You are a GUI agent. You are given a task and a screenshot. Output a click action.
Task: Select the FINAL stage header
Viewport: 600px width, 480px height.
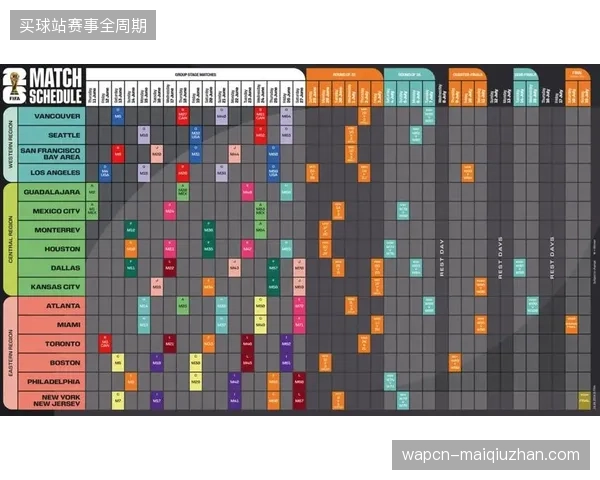pos(577,74)
